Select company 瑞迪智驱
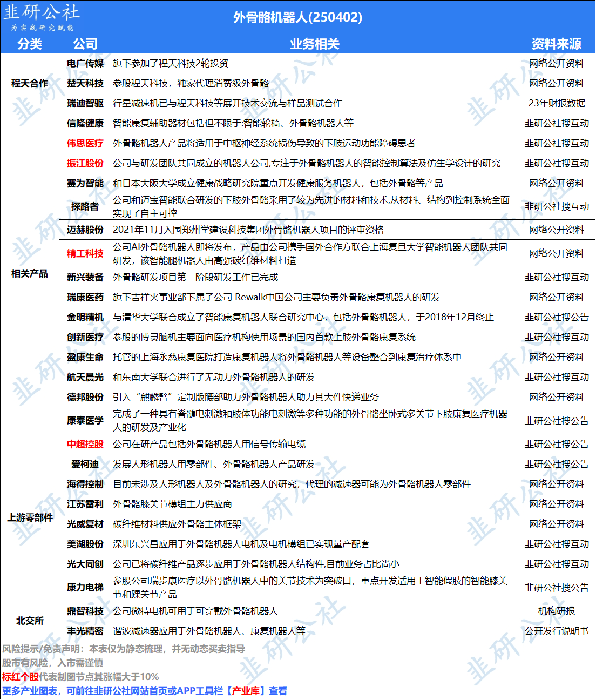The width and height of the screenshot is (596, 700). [x=85, y=103]
